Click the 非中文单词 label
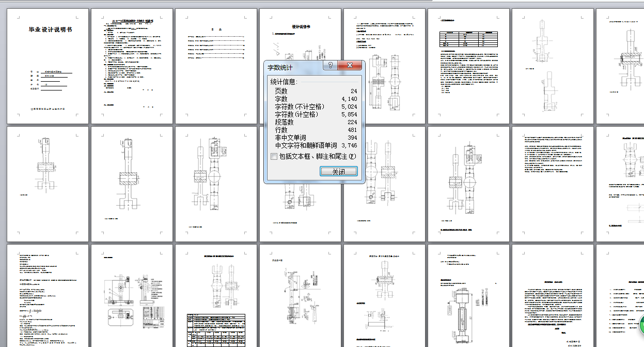This screenshot has width=644, height=347. click(291, 138)
